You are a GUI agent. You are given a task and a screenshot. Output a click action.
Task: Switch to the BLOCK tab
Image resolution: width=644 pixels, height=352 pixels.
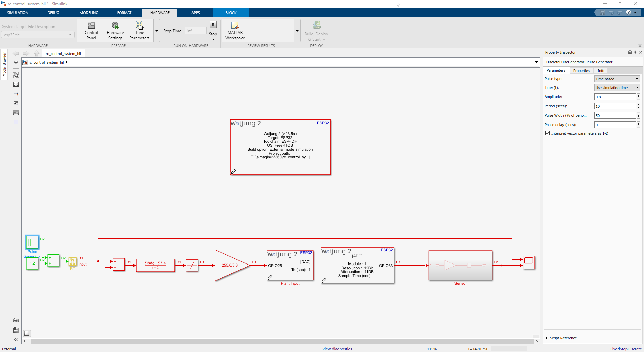(231, 13)
